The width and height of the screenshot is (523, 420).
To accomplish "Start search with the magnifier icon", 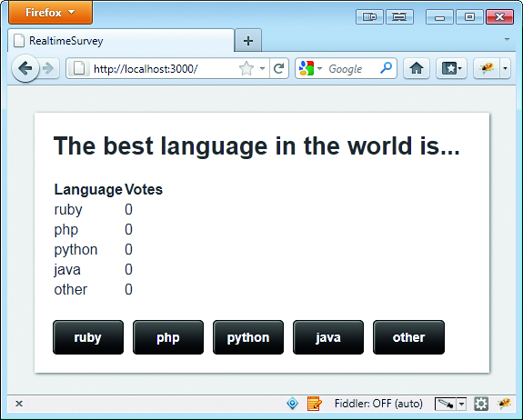I will (387, 68).
